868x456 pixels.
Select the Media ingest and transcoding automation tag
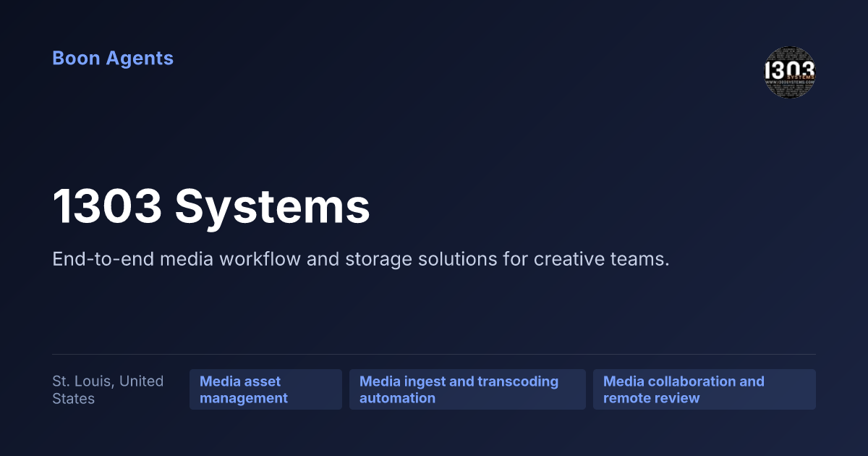click(x=467, y=389)
